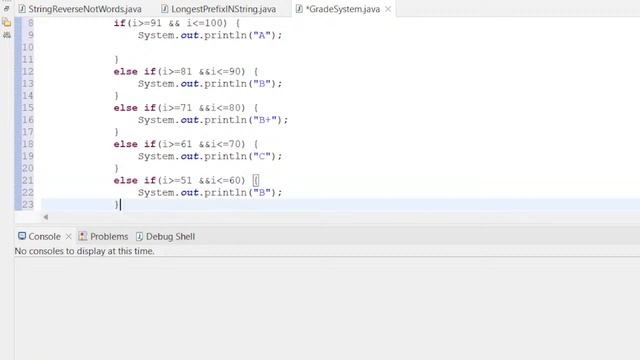640x360 pixels.
Task: Click the empty line 10 in editor
Action: pos(339,47)
